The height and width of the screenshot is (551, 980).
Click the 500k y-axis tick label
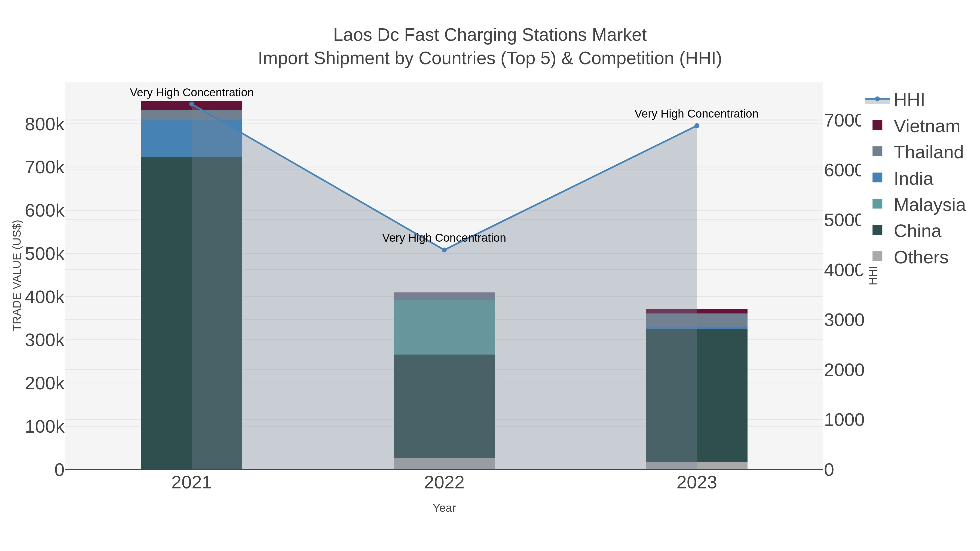click(45, 254)
